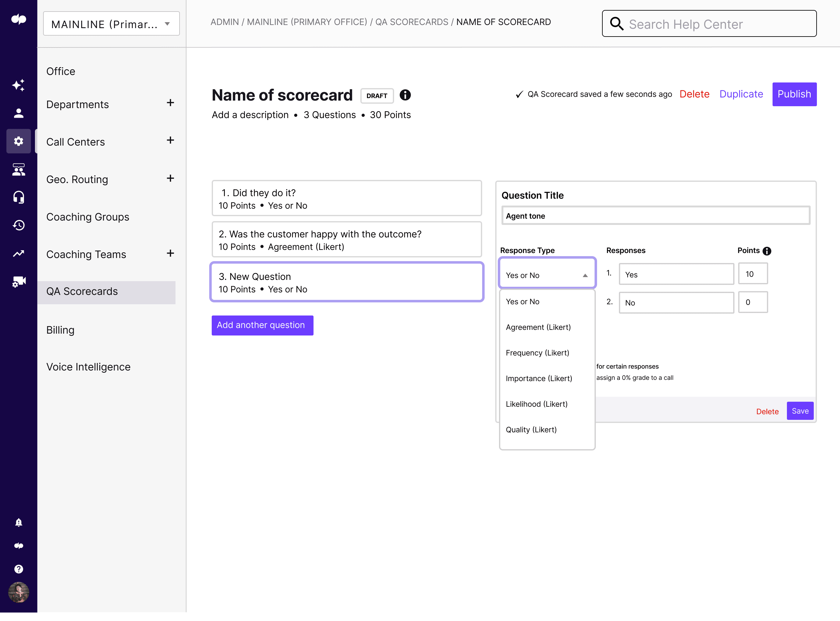Expand the Departments section
The width and height of the screenshot is (840, 621).
170,103
